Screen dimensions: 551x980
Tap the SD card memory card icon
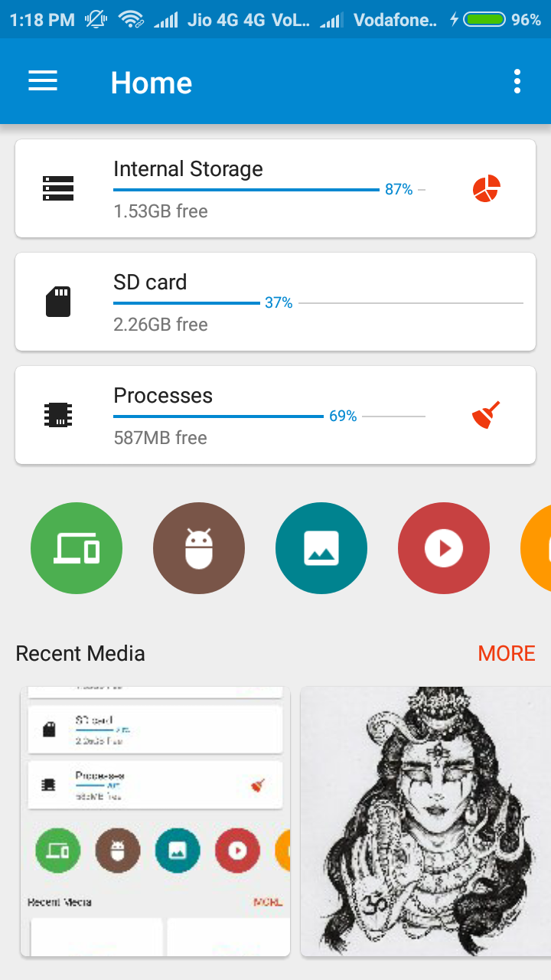58,302
